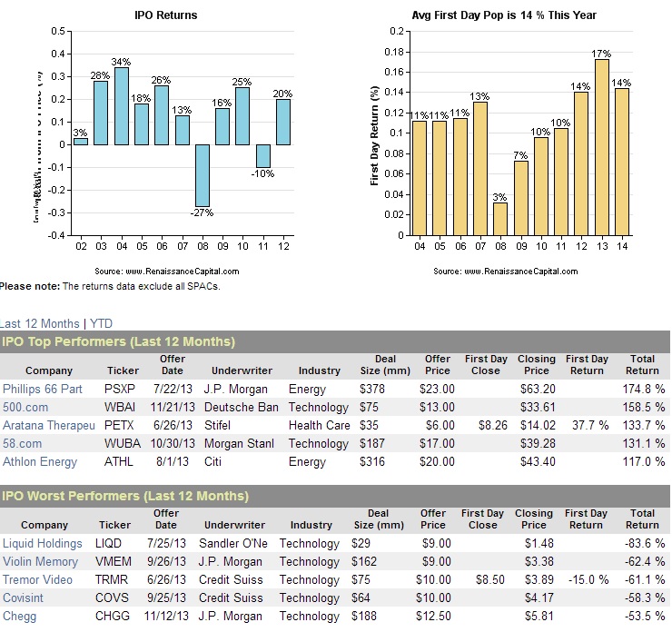
Task: Open the 500.com company link
Action: coord(25,407)
